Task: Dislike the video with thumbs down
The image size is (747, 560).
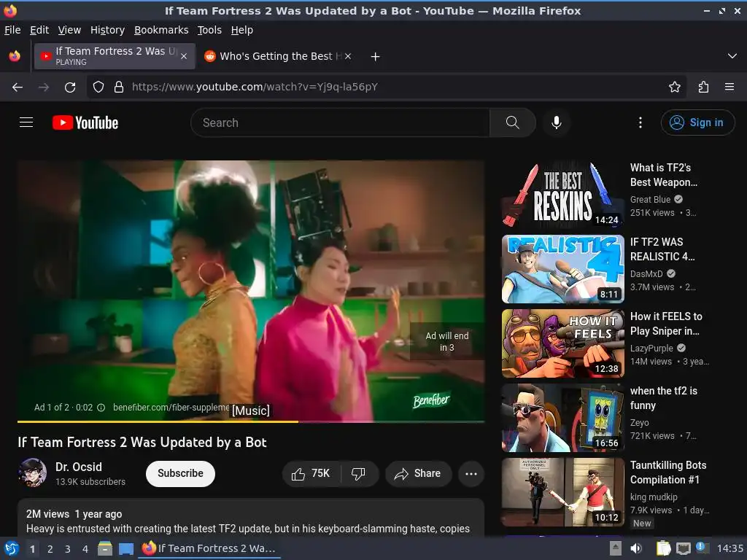Action: (x=358, y=473)
